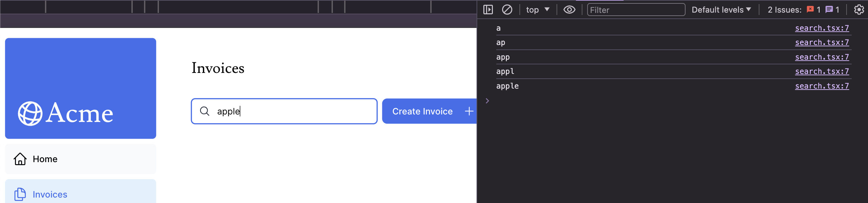Click the Invoices documents icon
This screenshot has width=868, height=203.
pyautogui.click(x=20, y=194)
